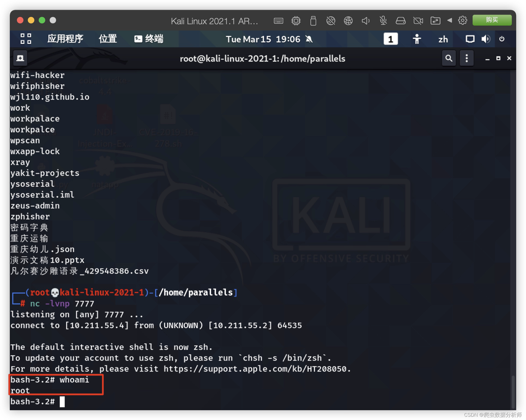Open the terminal three-dot menu
This screenshot has height=420, width=526.
pyautogui.click(x=467, y=58)
